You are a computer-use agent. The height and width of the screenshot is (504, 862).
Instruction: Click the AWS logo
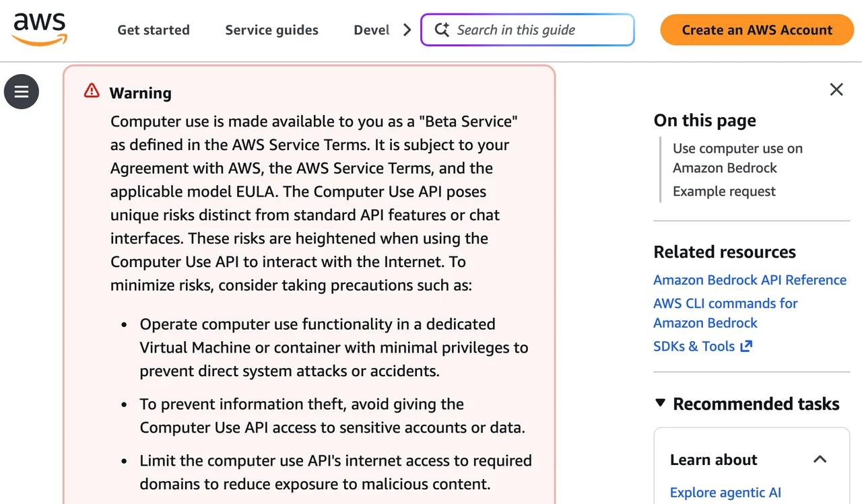point(40,30)
